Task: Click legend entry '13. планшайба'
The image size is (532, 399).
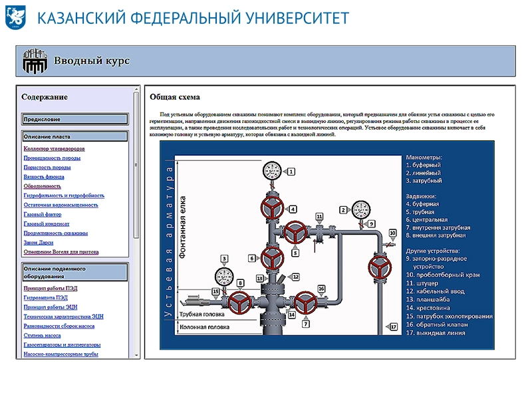Action: click(428, 299)
